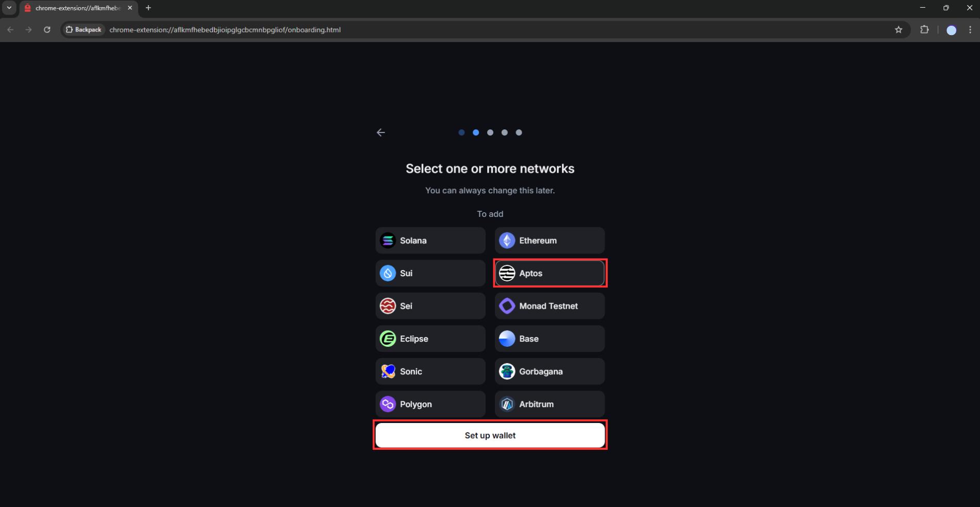Pick the Arbitrum network
The height and width of the screenshot is (507, 980).
pos(550,404)
